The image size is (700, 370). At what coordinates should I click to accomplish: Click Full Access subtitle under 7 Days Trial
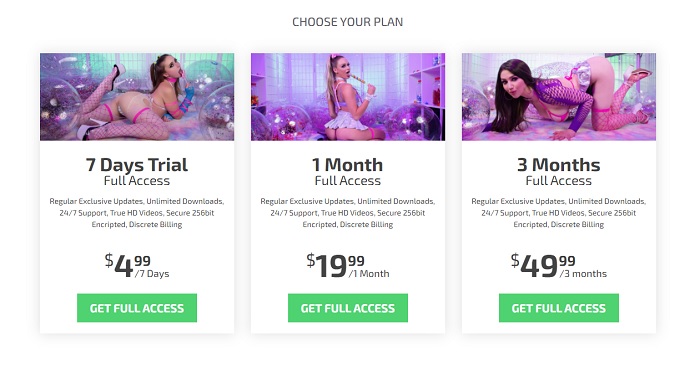click(x=137, y=181)
